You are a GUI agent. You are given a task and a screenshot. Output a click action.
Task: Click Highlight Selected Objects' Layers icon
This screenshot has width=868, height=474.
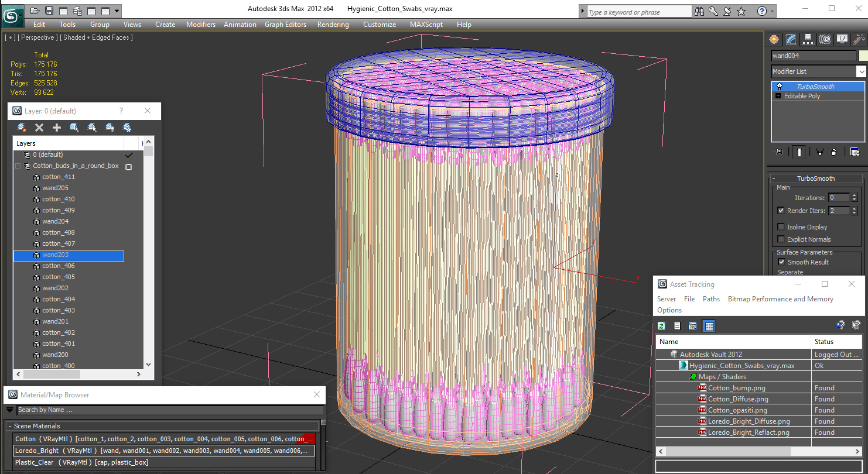click(92, 127)
